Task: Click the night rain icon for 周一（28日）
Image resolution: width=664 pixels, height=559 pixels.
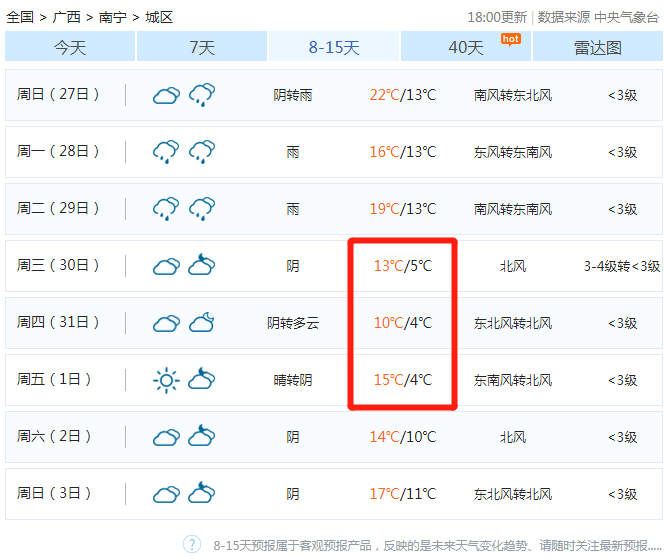Action: pos(202,152)
